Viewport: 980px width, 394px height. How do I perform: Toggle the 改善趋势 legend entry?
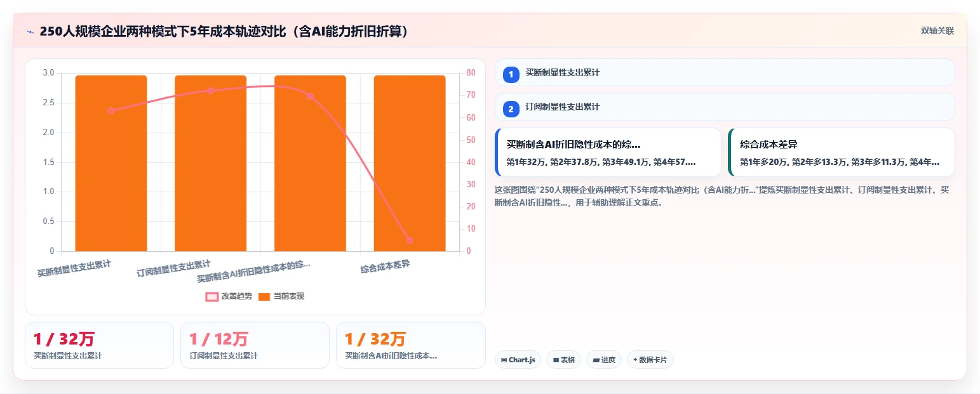point(229,296)
